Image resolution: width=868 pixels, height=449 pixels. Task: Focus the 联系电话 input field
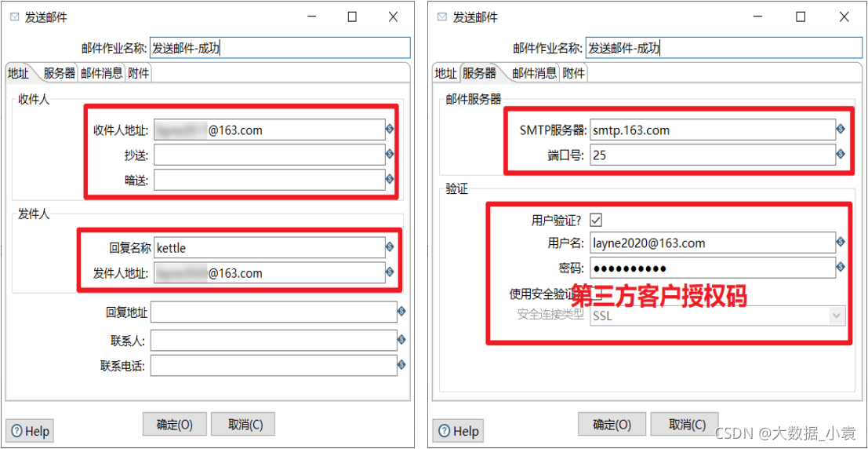point(274,366)
